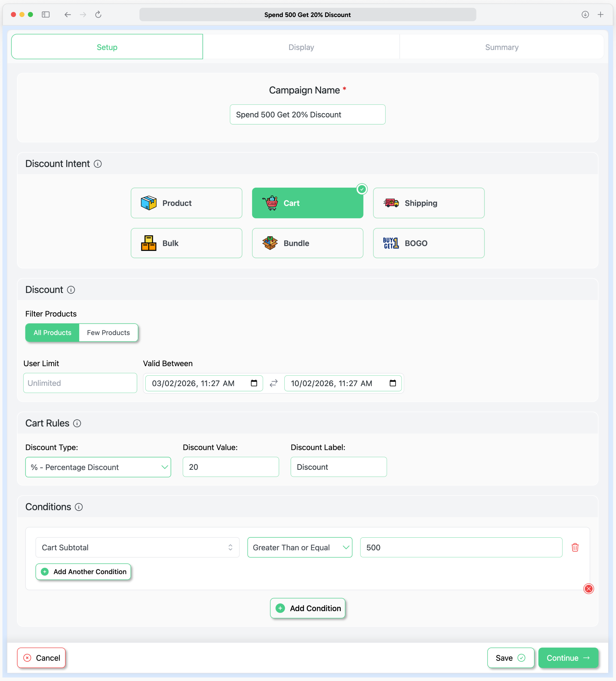616x681 pixels.
Task: Remove condition group with red X icon
Action: click(588, 589)
